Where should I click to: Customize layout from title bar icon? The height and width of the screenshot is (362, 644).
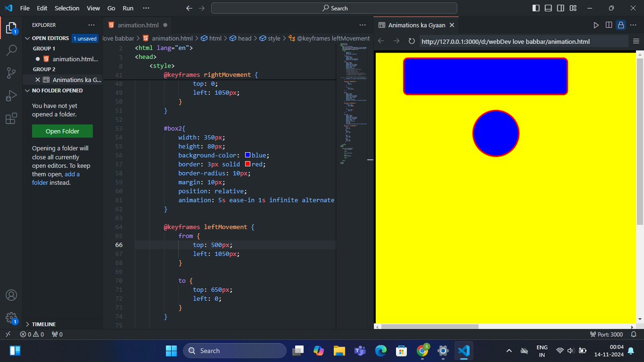pos(573,8)
